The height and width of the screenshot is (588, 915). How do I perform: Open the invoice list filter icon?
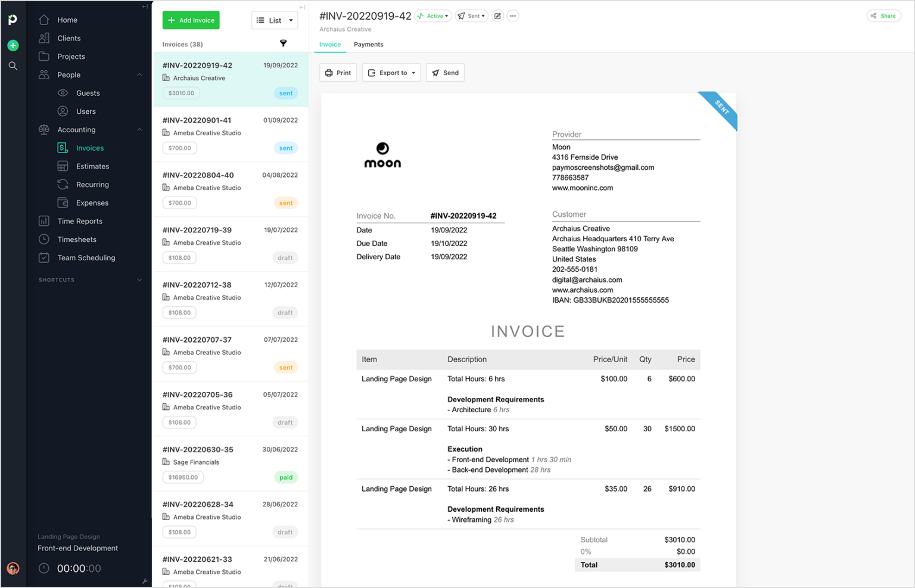(x=283, y=43)
